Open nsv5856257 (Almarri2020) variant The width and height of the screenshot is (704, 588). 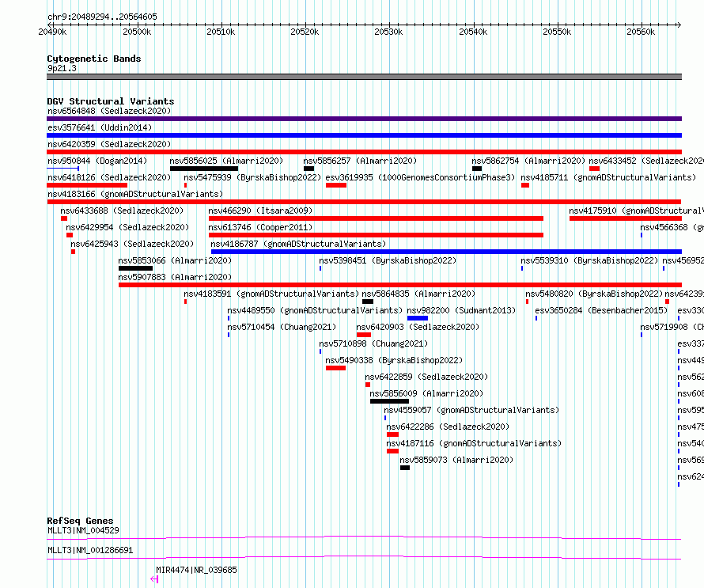(x=360, y=161)
